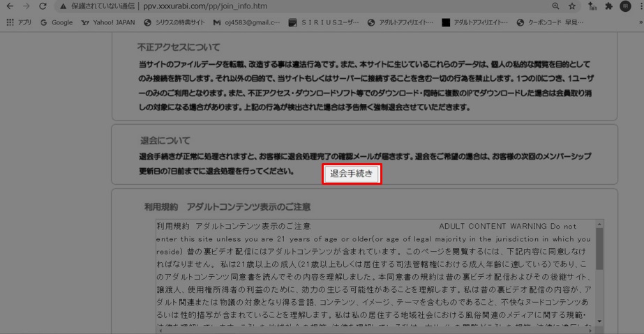
Task: Open the extensions puzzle-piece icon
Action: pyautogui.click(x=608, y=6)
